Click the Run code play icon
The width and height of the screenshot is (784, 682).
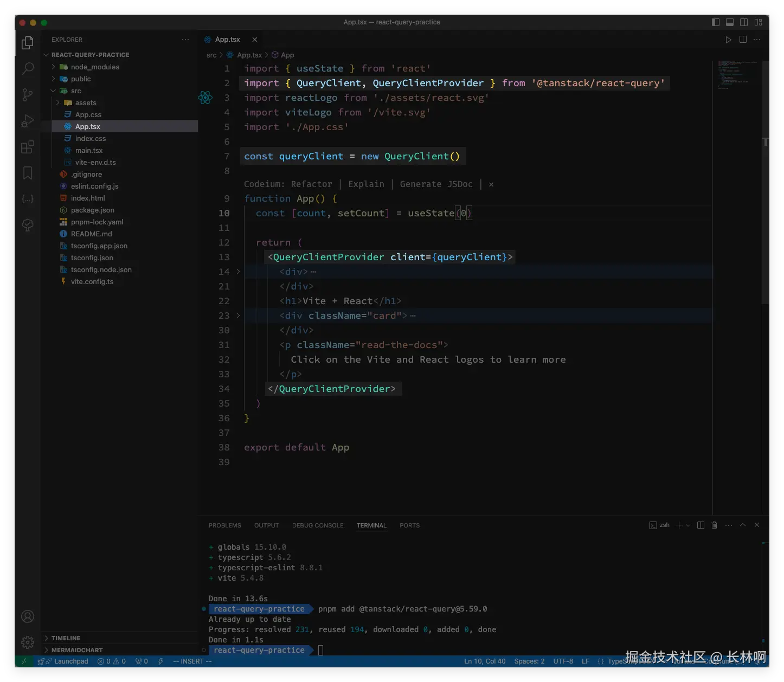tap(728, 40)
